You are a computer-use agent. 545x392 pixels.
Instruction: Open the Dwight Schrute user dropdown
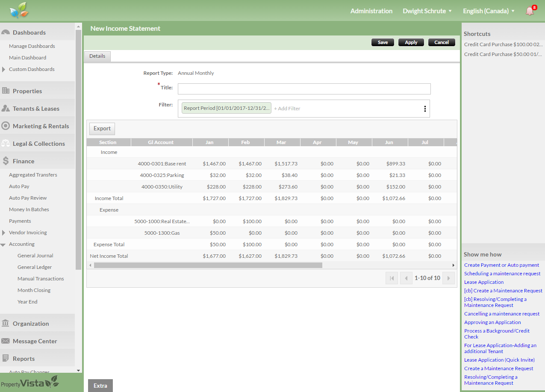point(427,11)
